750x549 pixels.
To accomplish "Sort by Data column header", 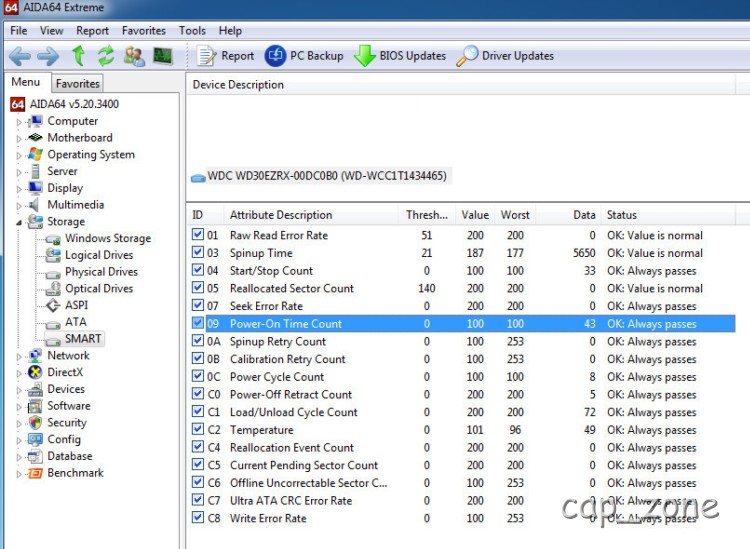I will click(569, 215).
